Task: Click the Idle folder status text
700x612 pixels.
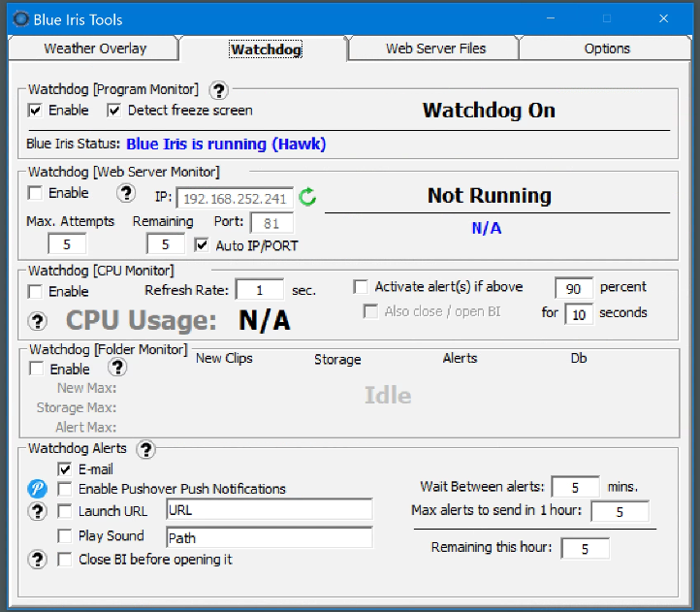Action: tap(388, 396)
